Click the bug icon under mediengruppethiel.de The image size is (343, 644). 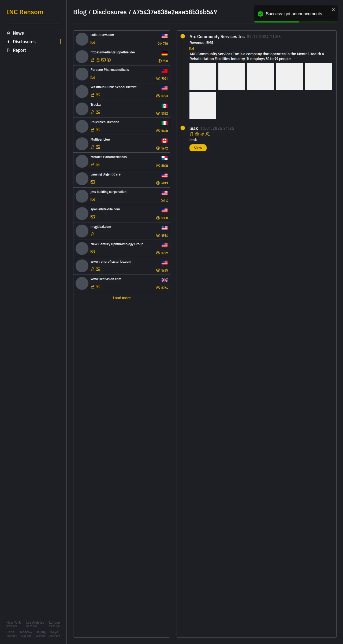pos(98,60)
